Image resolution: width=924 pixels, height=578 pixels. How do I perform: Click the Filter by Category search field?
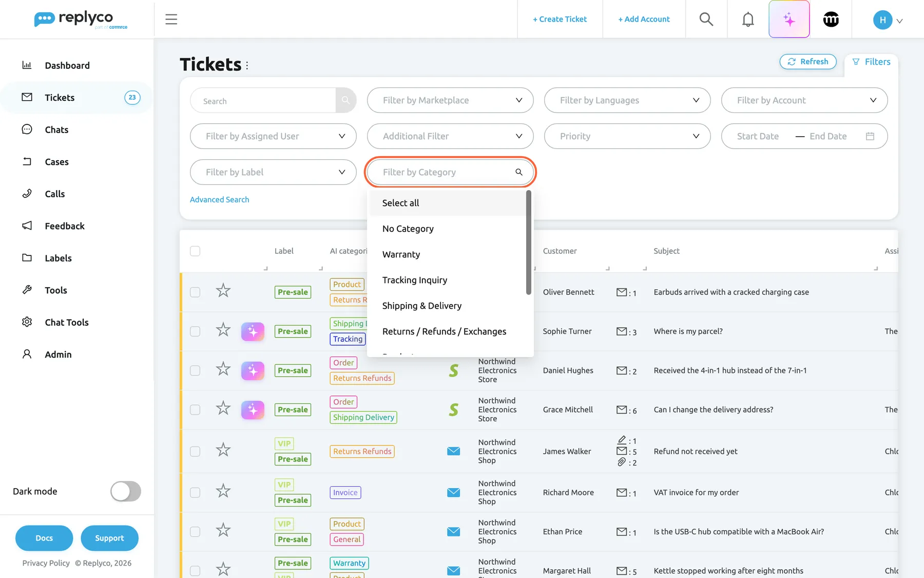point(450,172)
